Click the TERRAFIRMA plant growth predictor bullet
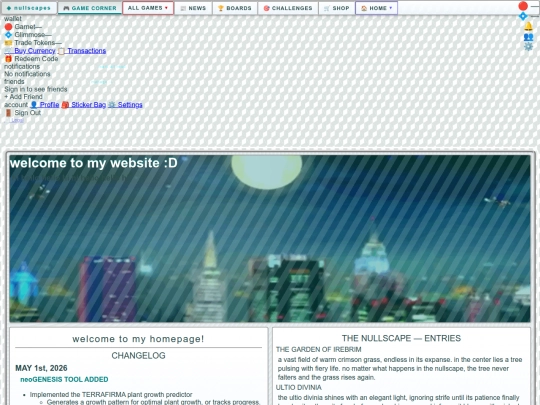 point(111,395)
